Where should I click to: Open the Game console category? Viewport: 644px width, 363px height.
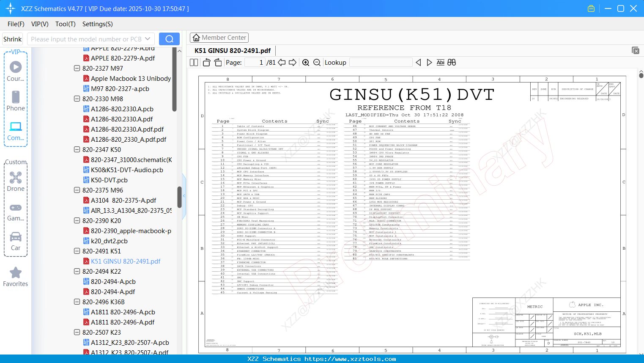coord(16,212)
